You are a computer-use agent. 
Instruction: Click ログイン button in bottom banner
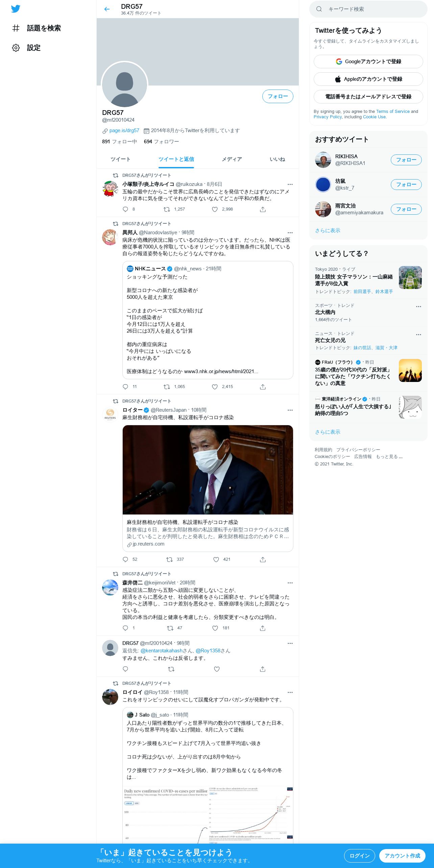pos(359,856)
